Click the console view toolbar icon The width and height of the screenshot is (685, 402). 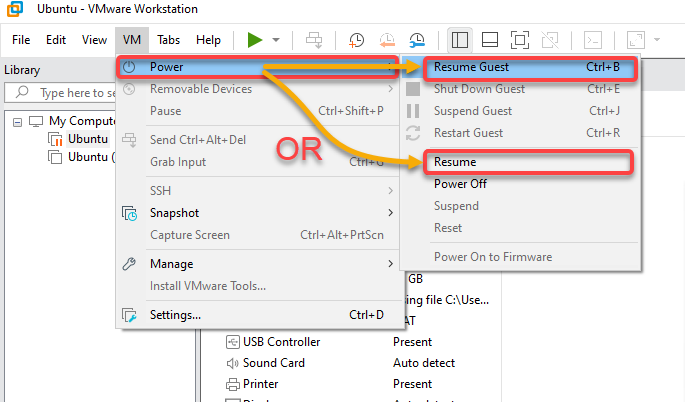point(593,40)
